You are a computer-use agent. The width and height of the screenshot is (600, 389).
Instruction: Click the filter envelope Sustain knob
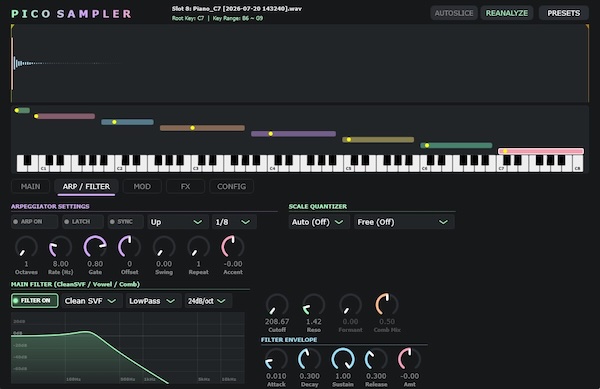coord(343,360)
